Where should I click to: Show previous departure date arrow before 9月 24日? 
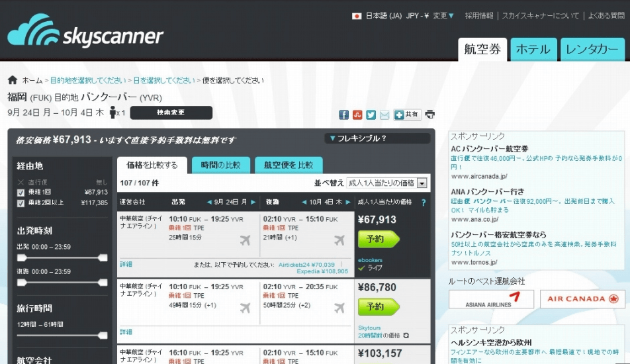coord(209,202)
